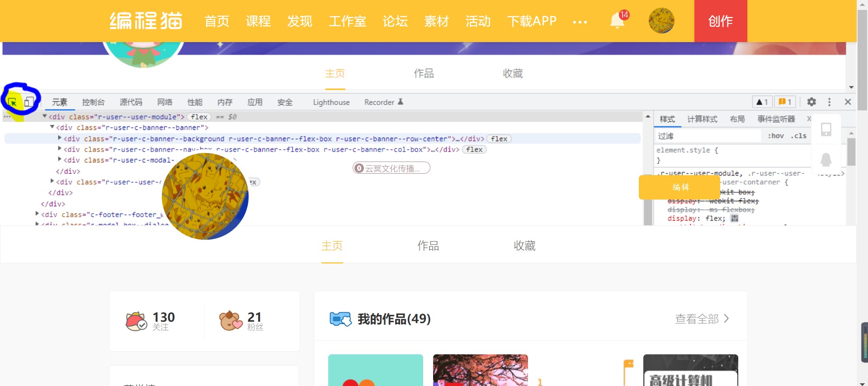Collapse the r-user-c-banner--banner div node

(52, 127)
